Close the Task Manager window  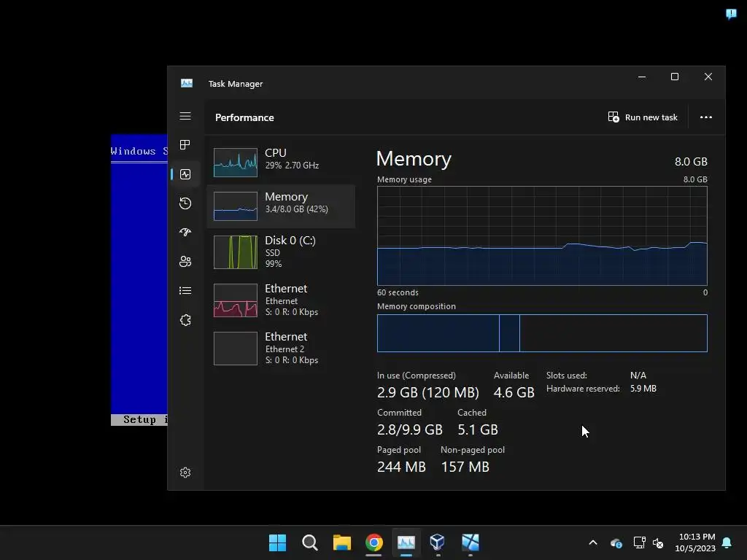[708, 77]
